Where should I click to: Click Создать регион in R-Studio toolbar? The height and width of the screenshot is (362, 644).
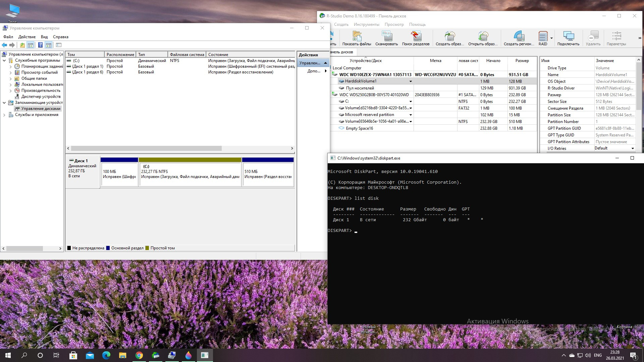point(519,38)
